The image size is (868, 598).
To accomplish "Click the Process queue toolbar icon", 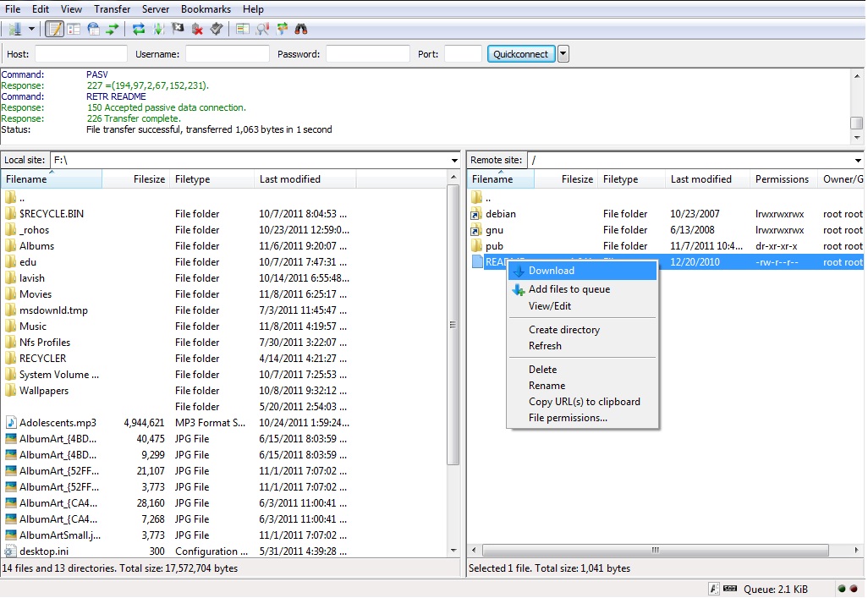I will click(158, 29).
